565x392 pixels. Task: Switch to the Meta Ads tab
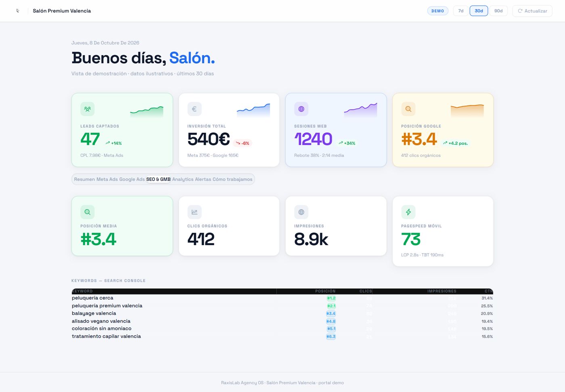pyautogui.click(x=107, y=179)
